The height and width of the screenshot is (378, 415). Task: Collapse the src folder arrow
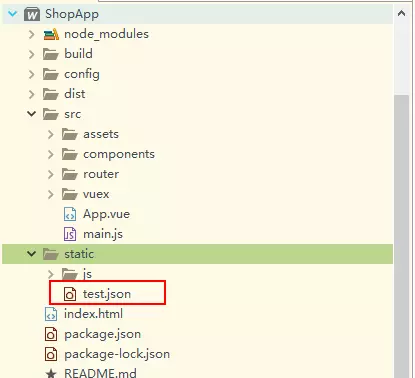[31, 114]
